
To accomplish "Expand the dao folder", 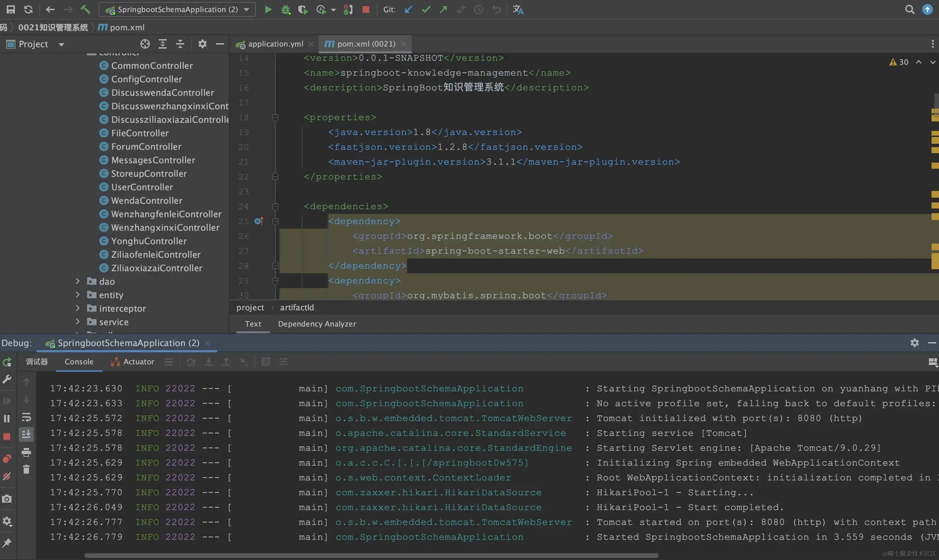I will tap(78, 281).
